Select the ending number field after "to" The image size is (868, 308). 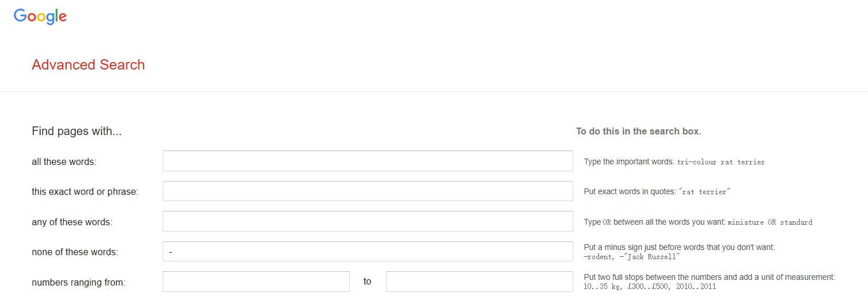pos(480,282)
